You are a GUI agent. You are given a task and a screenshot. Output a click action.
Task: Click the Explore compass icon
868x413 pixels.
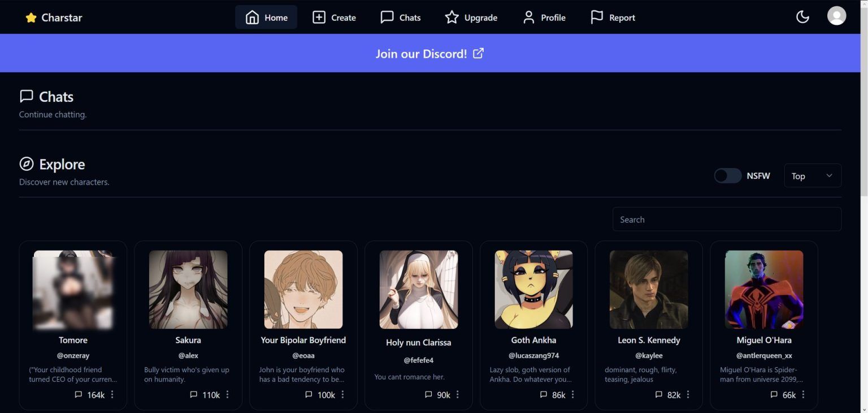click(25, 164)
